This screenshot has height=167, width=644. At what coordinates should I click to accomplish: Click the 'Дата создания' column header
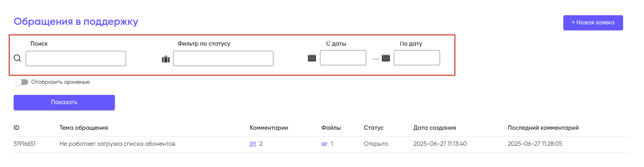[434, 128]
